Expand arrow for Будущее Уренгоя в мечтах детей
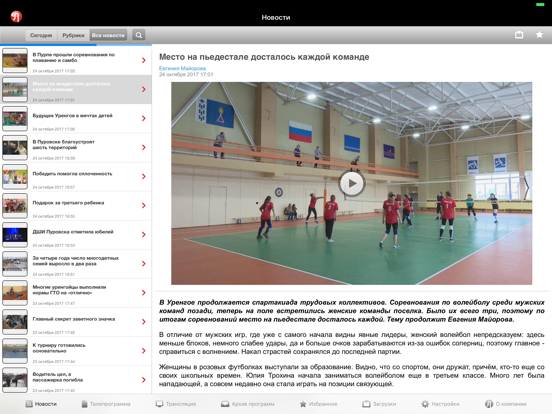Image resolution: width=552 pixels, height=414 pixels. [144, 118]
